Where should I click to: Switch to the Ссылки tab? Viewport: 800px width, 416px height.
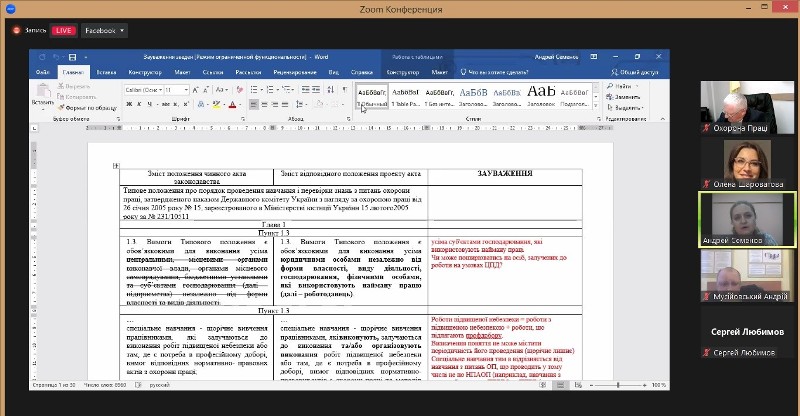pos(213,72)
